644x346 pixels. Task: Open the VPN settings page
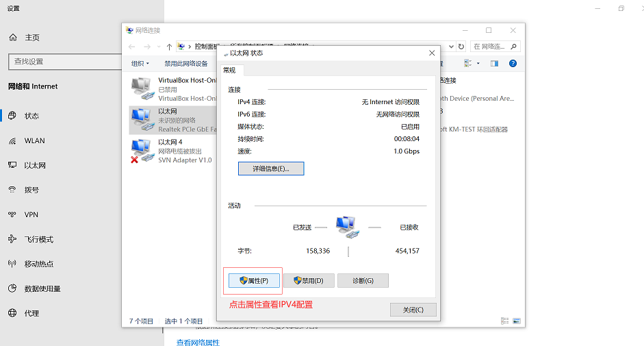pyautogui.click(x=31, y=214)
